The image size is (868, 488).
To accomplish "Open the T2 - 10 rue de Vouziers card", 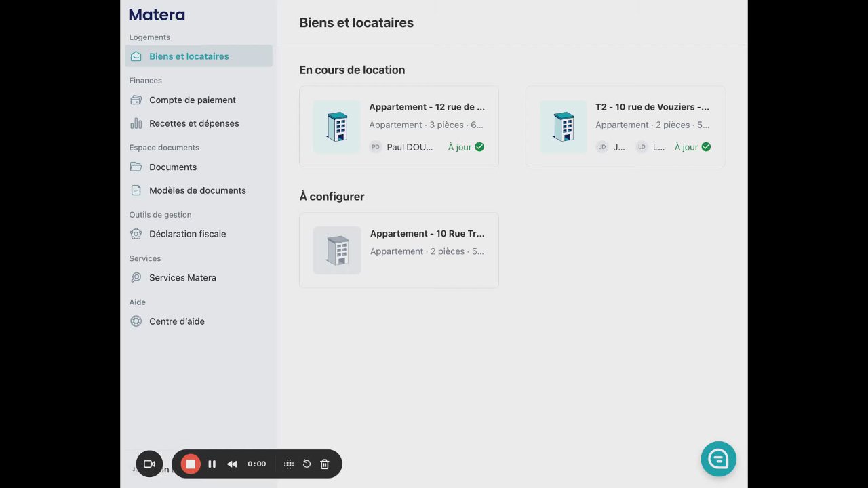I will [x=625, y=126].
